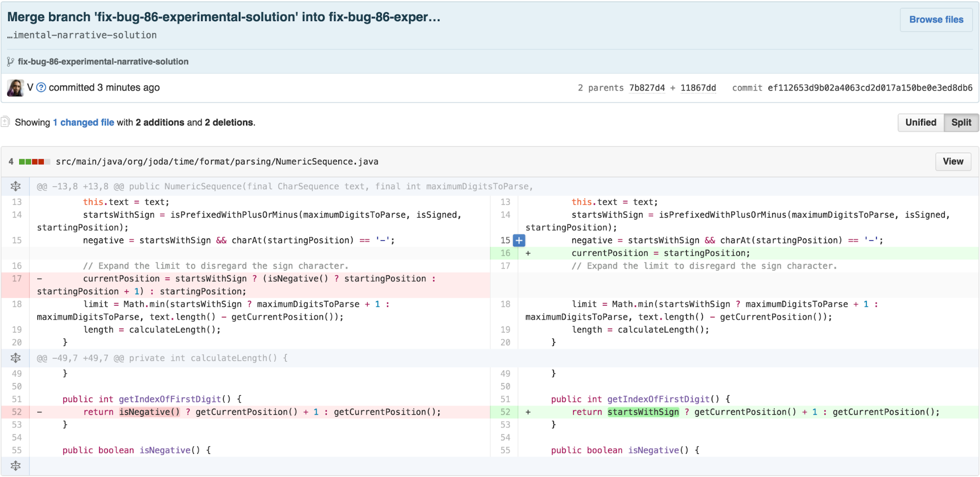Expand hidden lines at bottom of diff
This screenshot has width=980, height=477.
(x=16, y=466)
